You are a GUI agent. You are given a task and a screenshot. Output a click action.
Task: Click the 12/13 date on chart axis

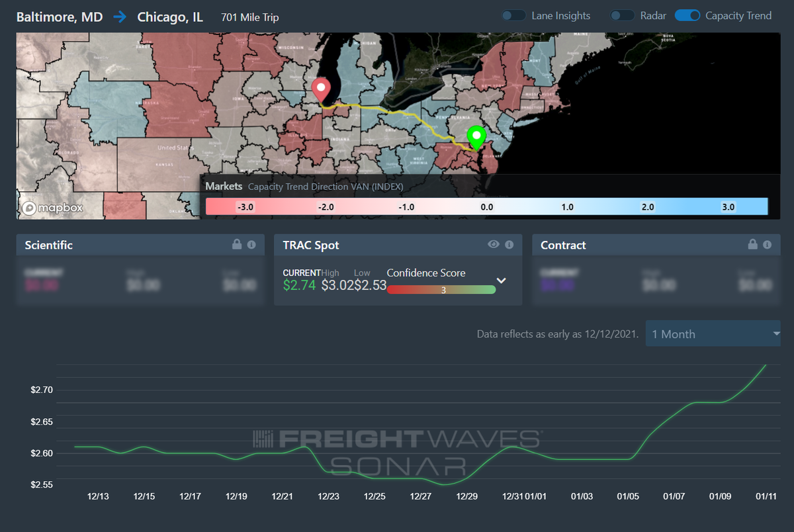[x=97, y=496]
